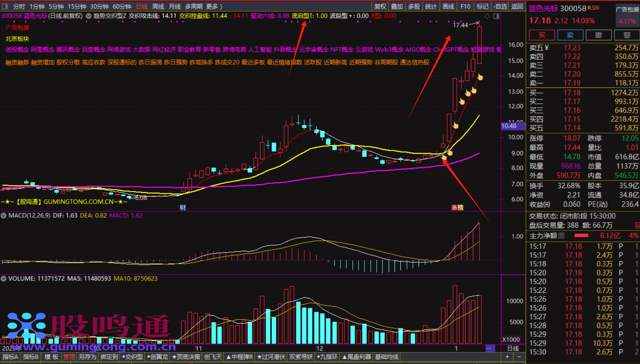Switch to the 周线 weekly chart tab
This screenshot has height=364, width=640.
158,6
